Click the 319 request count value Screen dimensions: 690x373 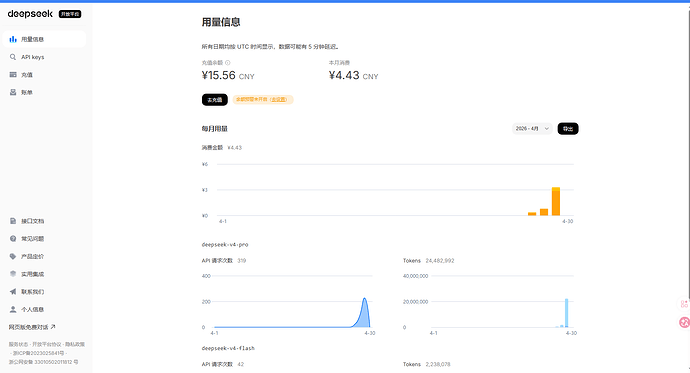click(242, 260)
